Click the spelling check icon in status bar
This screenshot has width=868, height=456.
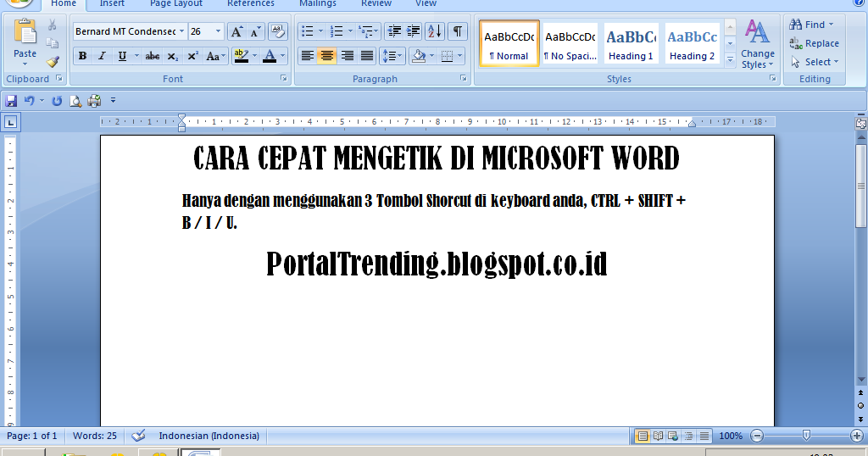coord(138,436)
